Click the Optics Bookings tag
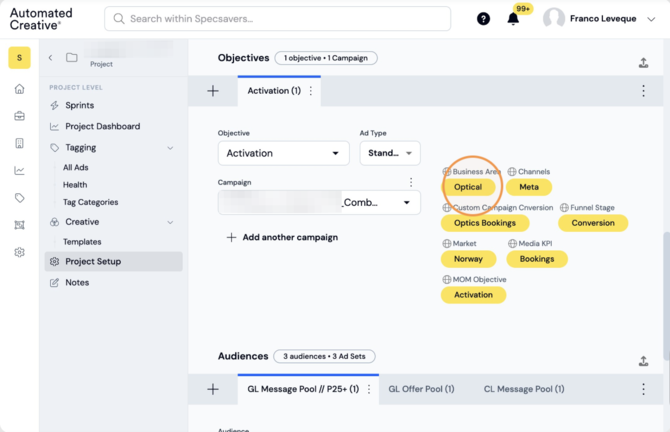This screenshot has height=432, width=670. pyautogui.click(x=485, y=223)
